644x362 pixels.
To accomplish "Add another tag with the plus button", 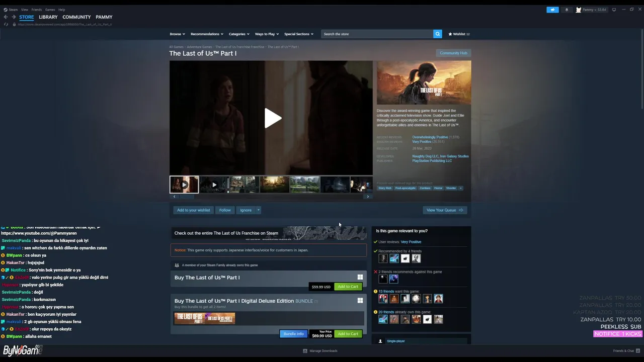I will [x=460, y=188].
